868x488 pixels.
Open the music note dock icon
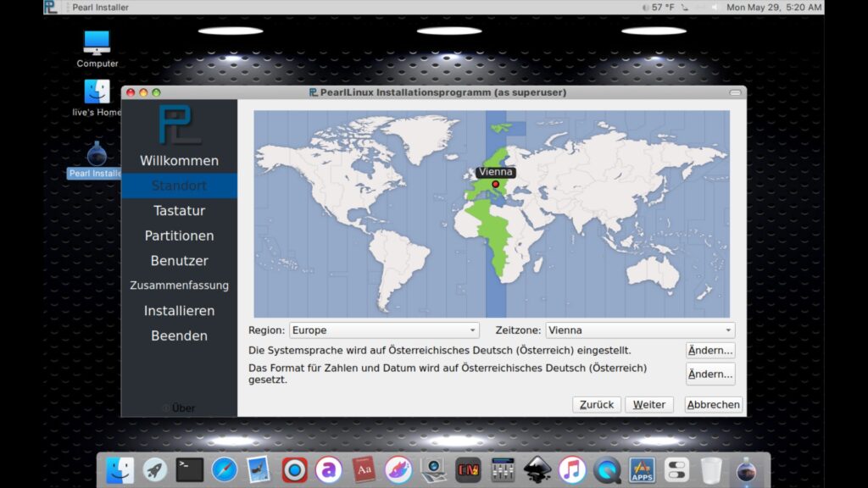(572, 470)
